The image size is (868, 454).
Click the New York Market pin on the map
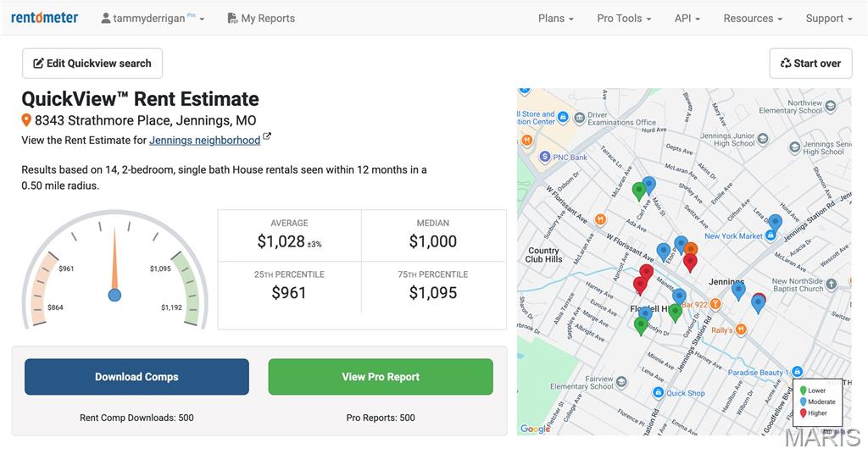[772, 235]
